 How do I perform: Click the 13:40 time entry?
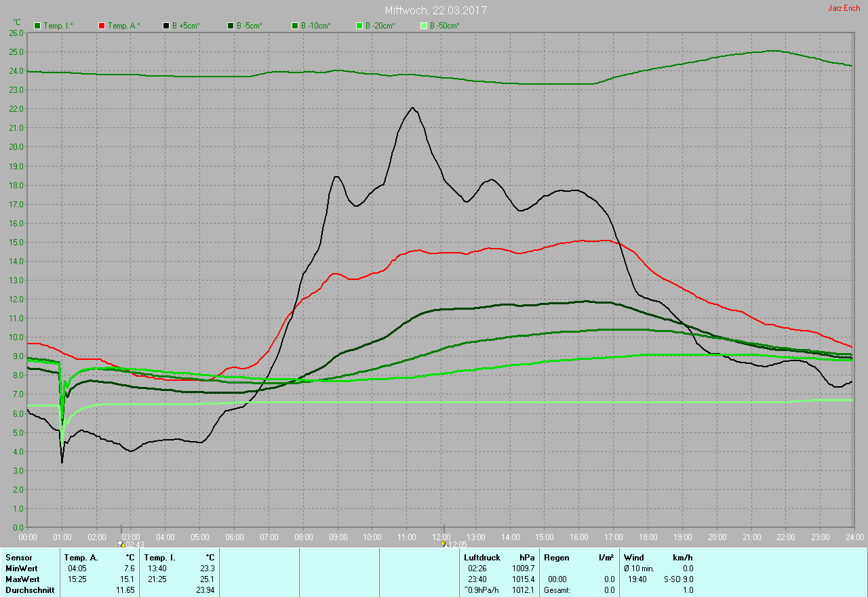click(157, 569)
